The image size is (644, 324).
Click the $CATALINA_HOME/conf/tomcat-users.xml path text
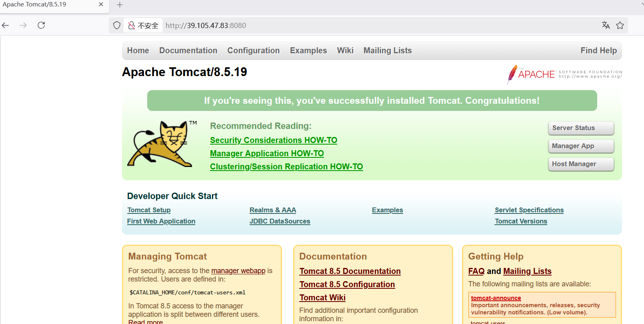[188, 293]
